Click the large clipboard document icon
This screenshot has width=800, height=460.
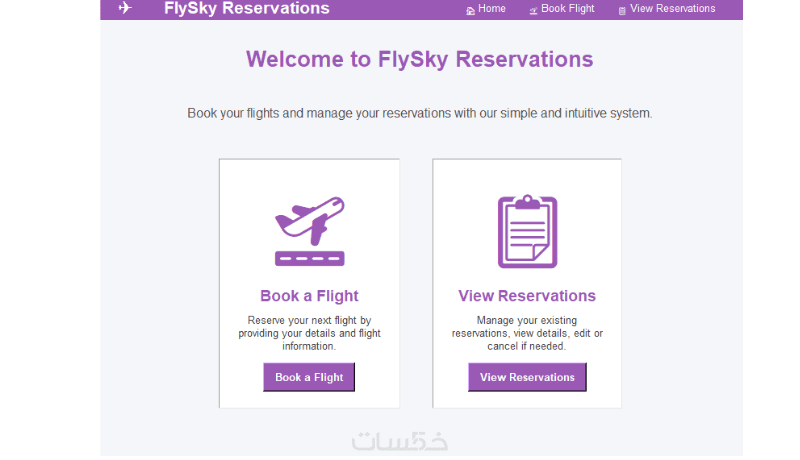[527, 231]
